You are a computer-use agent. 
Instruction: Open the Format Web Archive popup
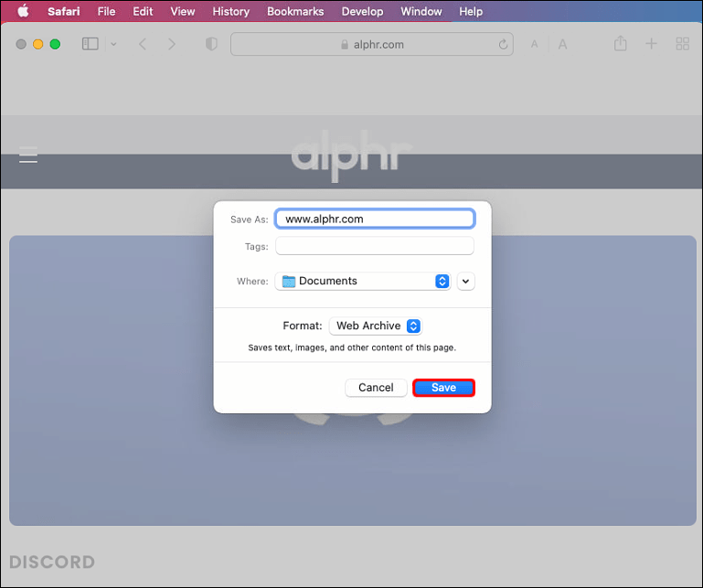(376, 326)
